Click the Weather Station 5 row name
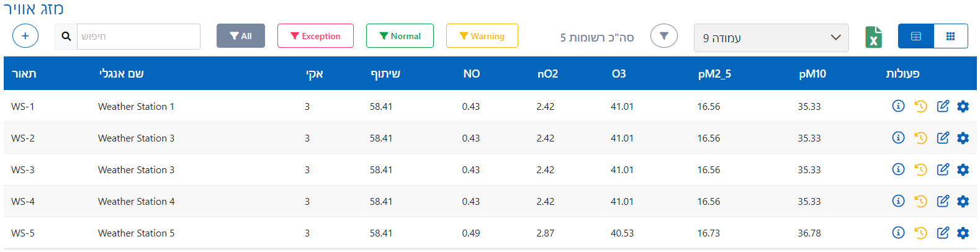This screenshot has width=980, height=252. (136, 233)
